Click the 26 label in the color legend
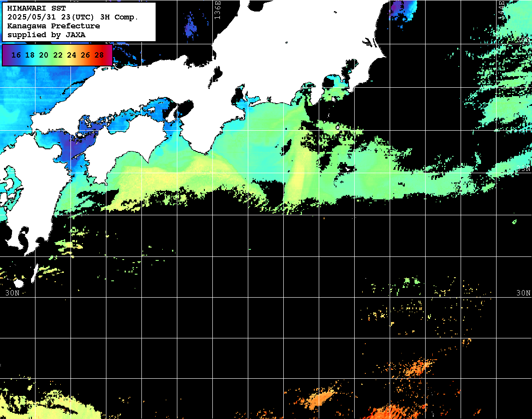This screenshot has width=532, height=419. click(x=86, y=55)
